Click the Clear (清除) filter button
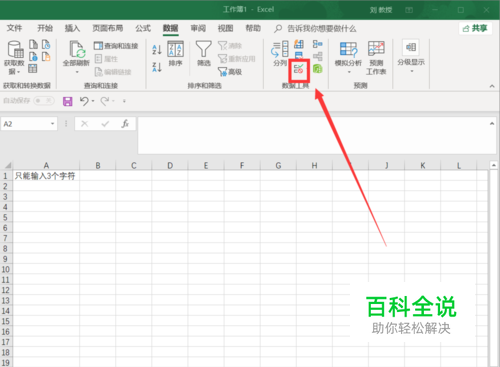The height and width of the screenshot is (367, 500). click(x=230, y=46)
